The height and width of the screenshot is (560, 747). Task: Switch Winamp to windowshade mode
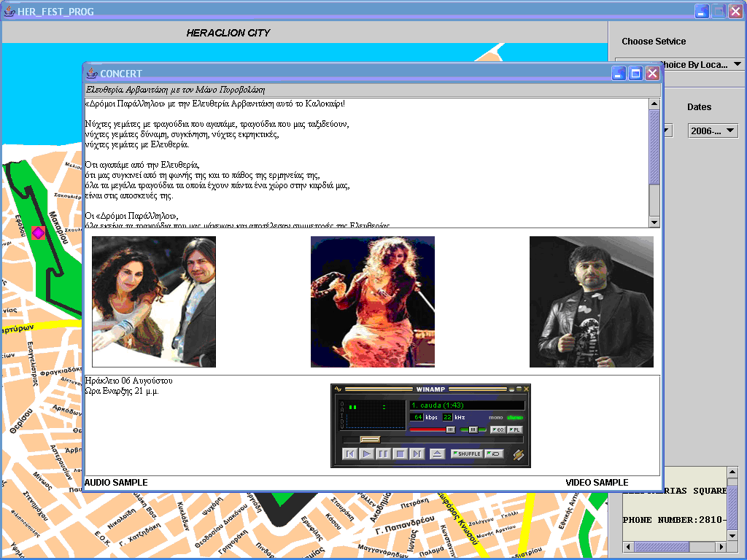point(519,389)
